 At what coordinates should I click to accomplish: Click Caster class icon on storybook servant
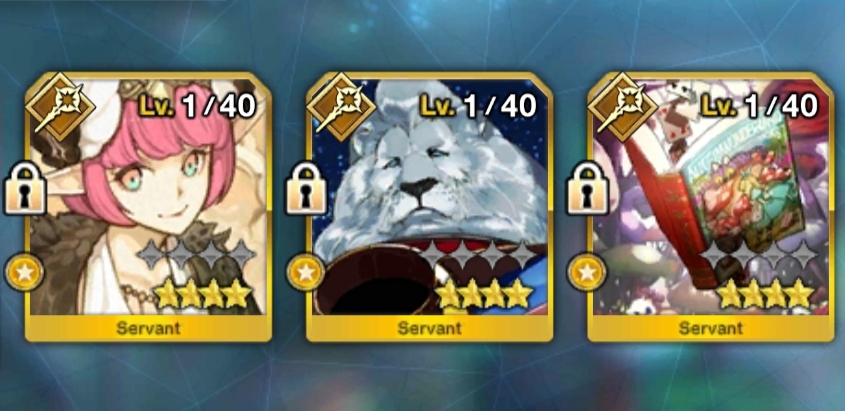coord(622,107)
